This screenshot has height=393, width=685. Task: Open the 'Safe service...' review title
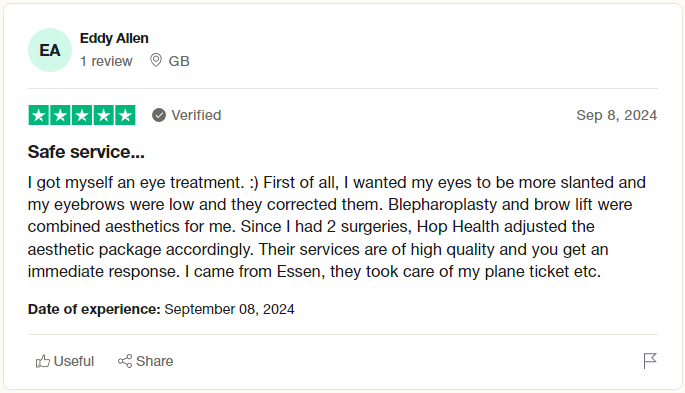(x=86, y=152)
